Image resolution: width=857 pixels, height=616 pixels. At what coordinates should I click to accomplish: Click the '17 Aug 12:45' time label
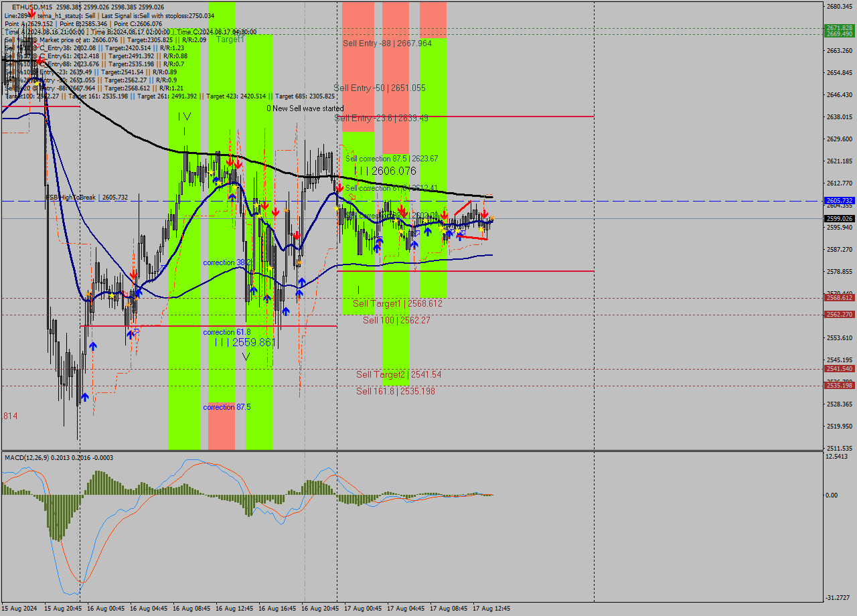[491, 609]
